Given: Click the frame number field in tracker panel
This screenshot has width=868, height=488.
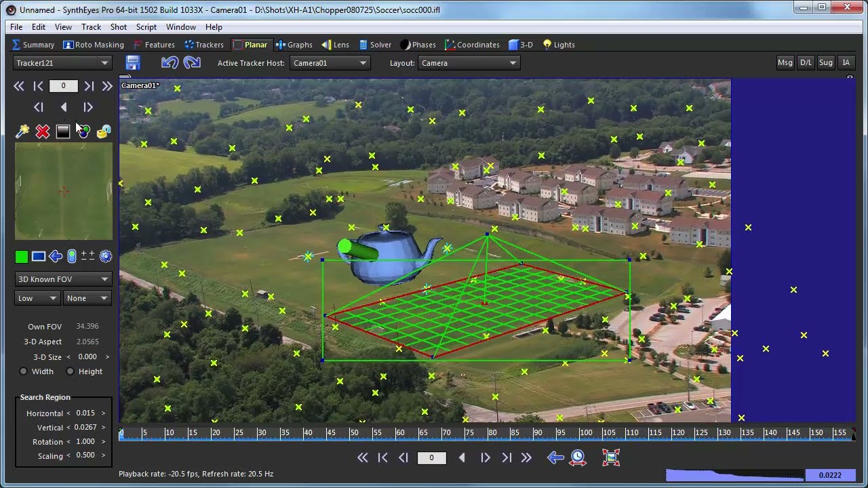Looking at the screenshot, I should [x=64, y=86].
